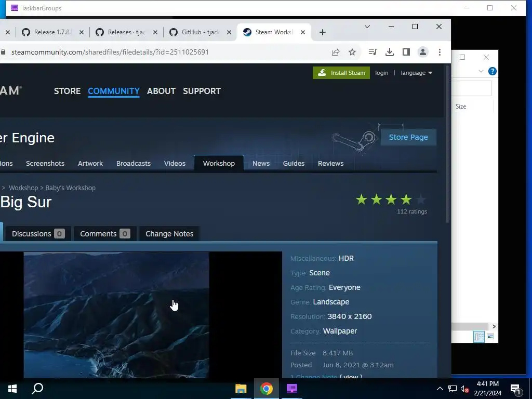Click the help icon in background window
Viewport: 532px width, 399px height.
pos(493,71)
